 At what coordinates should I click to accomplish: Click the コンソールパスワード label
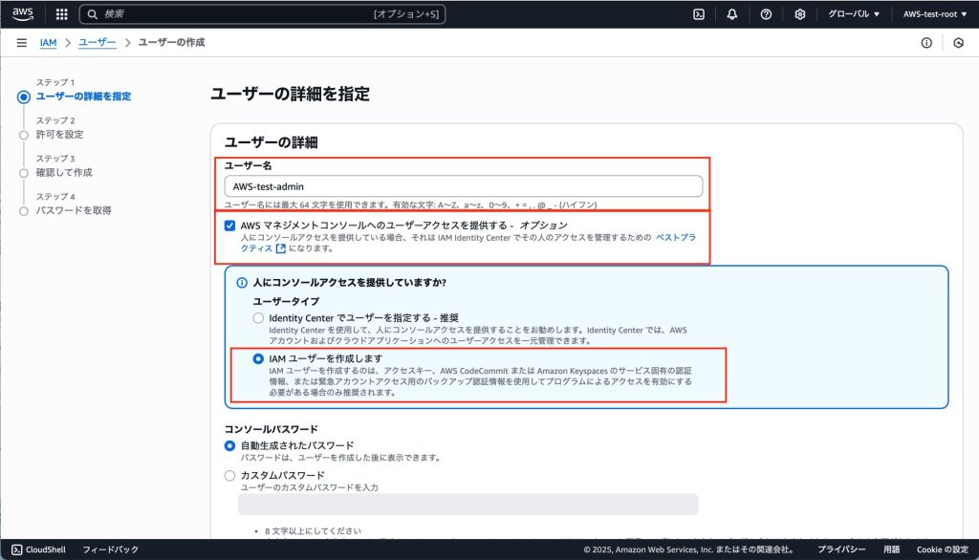pyautogui.click(x=271, y=429)
